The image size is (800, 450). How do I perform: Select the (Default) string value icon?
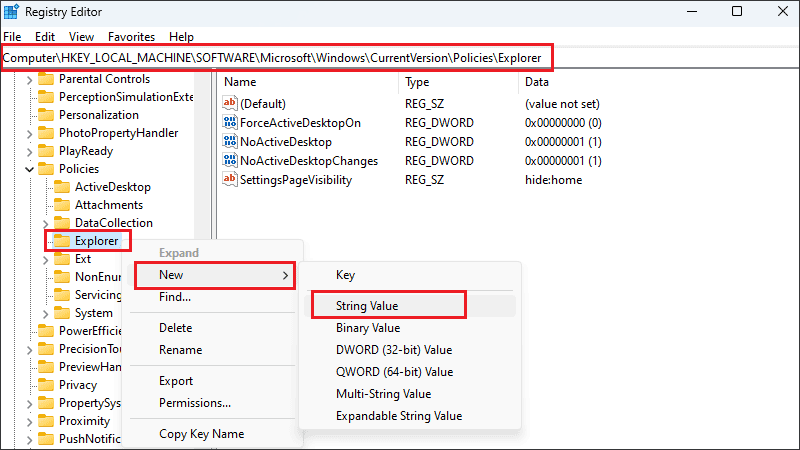coord(230,104)
